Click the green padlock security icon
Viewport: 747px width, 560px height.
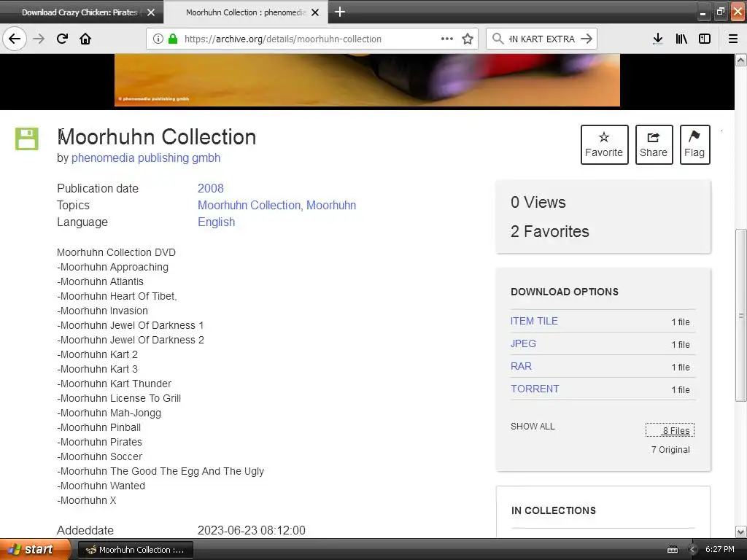173,39
